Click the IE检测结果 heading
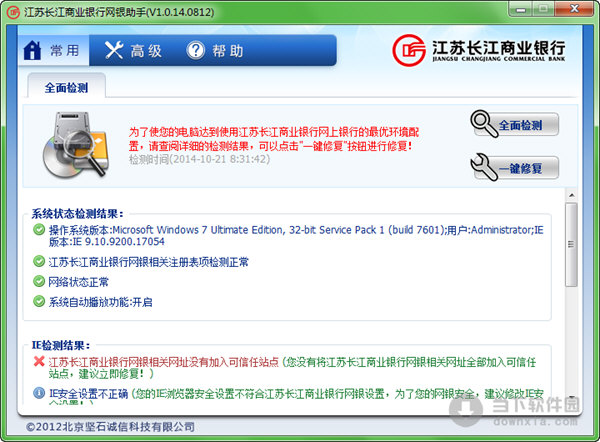This screenshot has width=600, height=442. point(61,345)
